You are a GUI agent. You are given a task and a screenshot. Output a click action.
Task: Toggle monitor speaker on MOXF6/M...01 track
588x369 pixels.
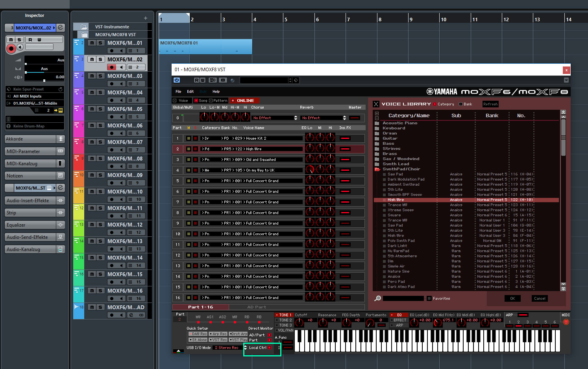pyautogui.click(x=122, y=51)
